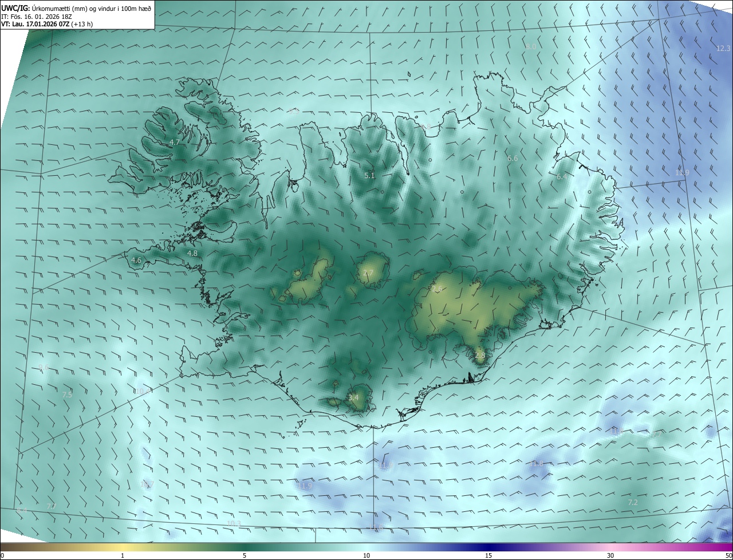Click the 9.6 value label on the map
This screenshot has height=560, width=733.
44,367
